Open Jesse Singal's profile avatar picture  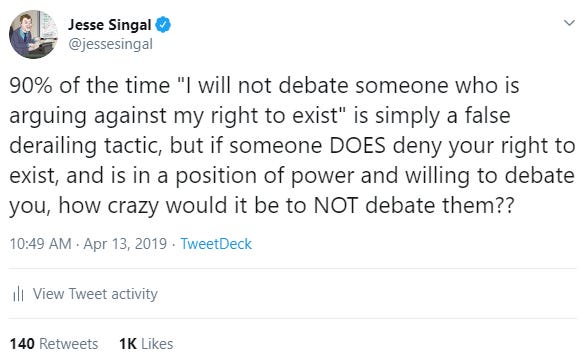33,34
